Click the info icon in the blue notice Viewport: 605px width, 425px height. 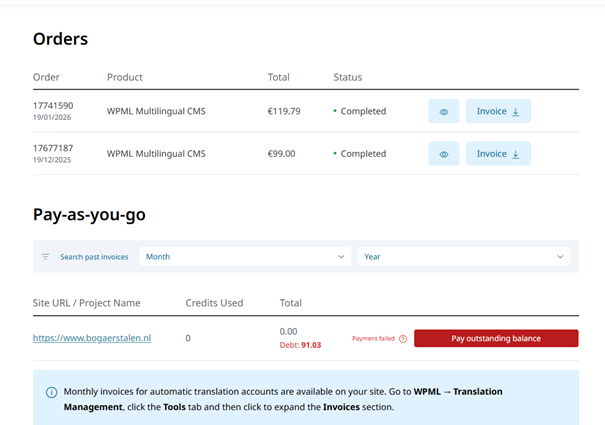[51, 392]
